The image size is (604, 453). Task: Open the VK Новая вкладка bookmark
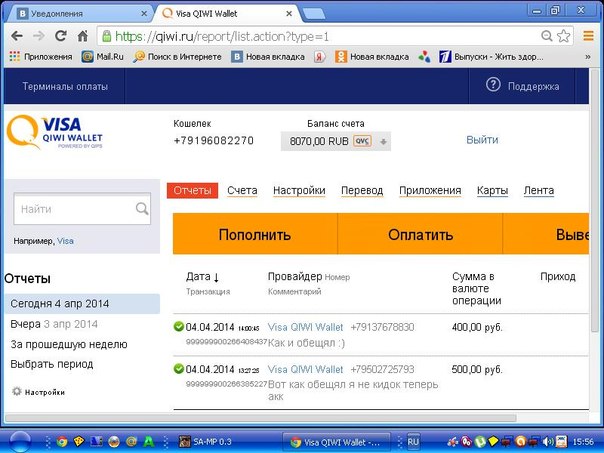[268, 57]
